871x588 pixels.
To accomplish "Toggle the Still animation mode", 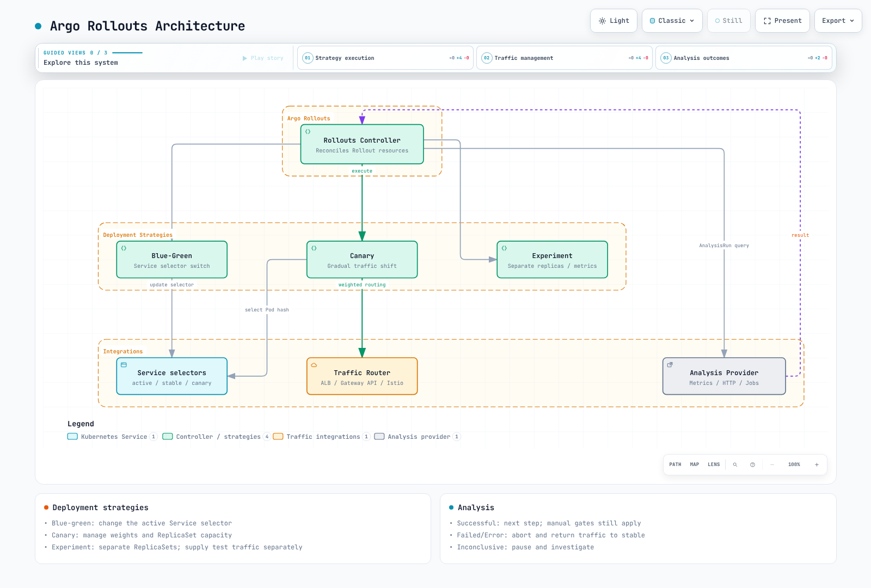I will 729,21.
